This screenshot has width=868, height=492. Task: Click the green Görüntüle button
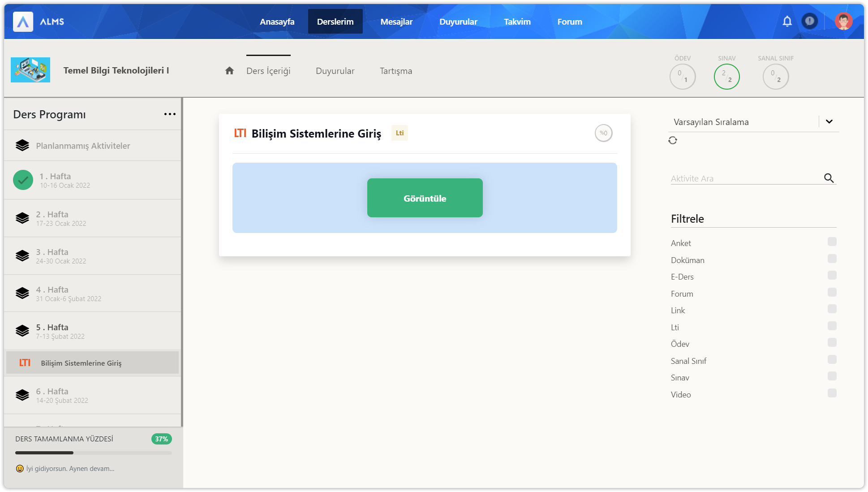(425, 198)
